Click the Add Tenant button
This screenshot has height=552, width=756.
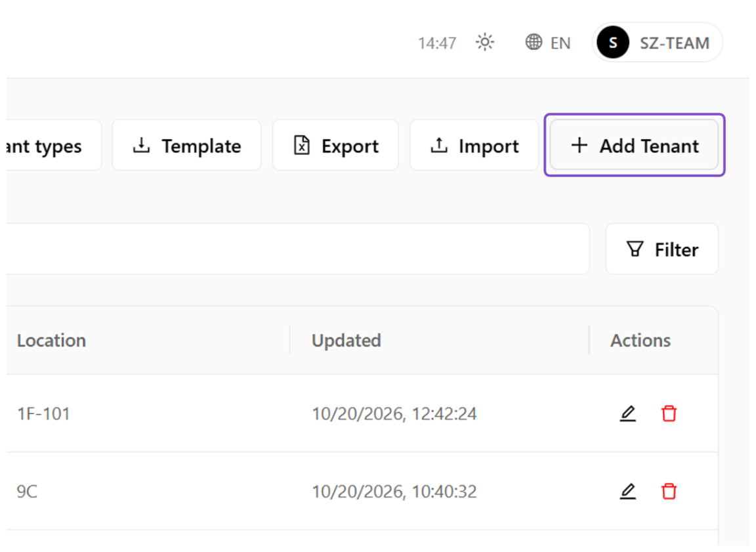click(x=635, y=145)
